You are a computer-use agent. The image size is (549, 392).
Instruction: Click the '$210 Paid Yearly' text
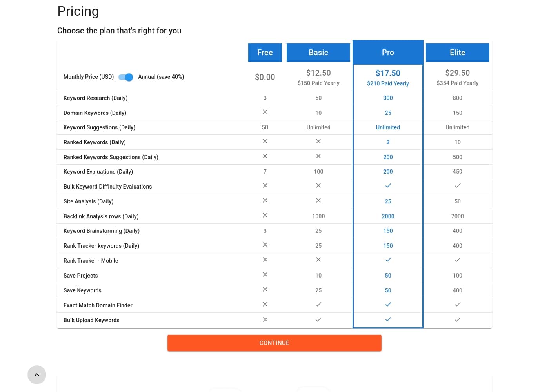coord(388,83)
